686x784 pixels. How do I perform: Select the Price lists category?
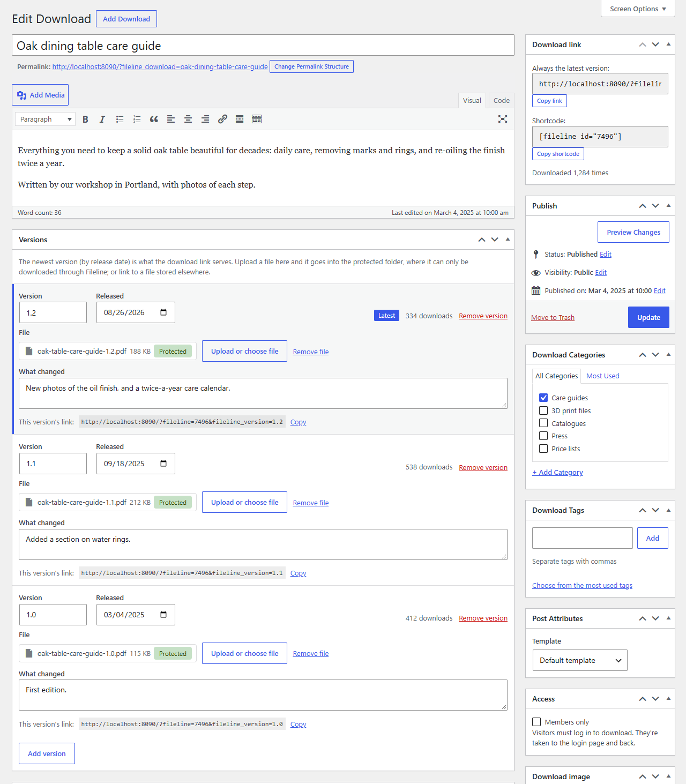(x=543, y=449)
